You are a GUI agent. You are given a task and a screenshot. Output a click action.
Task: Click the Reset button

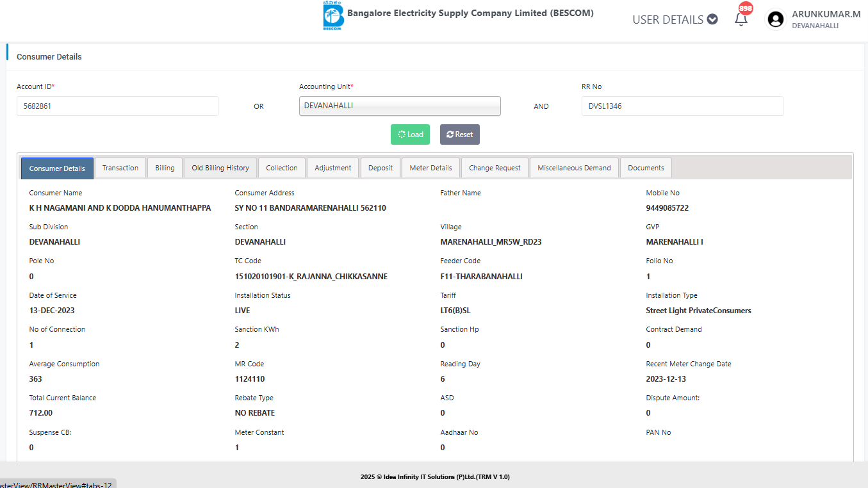460,134
